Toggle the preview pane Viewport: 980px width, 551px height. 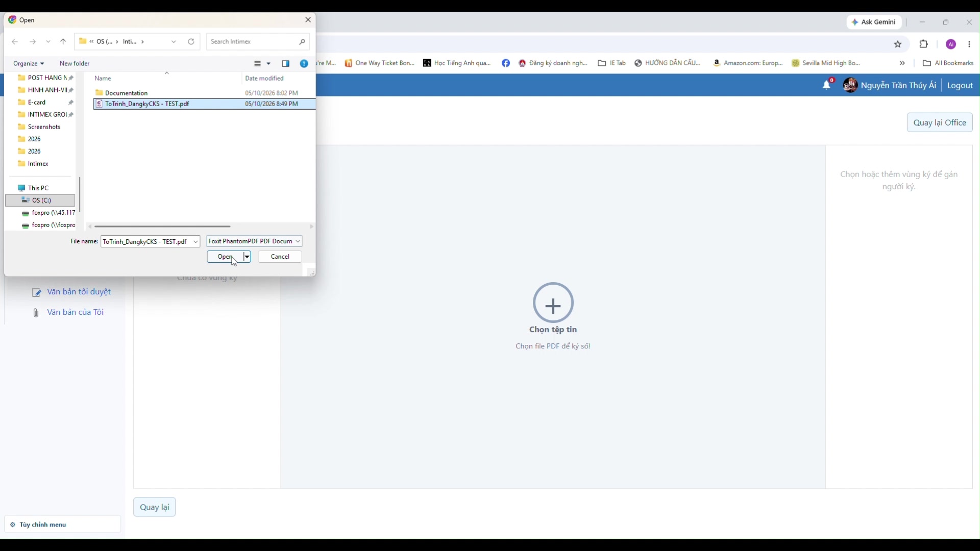coord(286,64)
